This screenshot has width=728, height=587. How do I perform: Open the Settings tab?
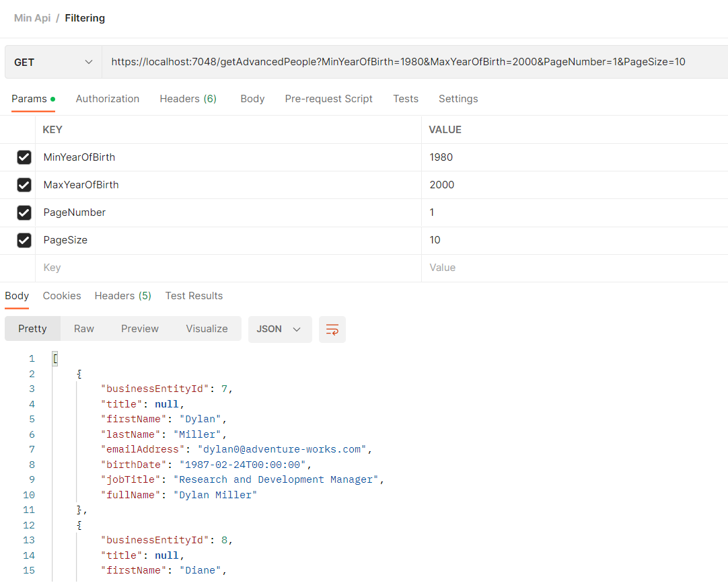(458, 99)
